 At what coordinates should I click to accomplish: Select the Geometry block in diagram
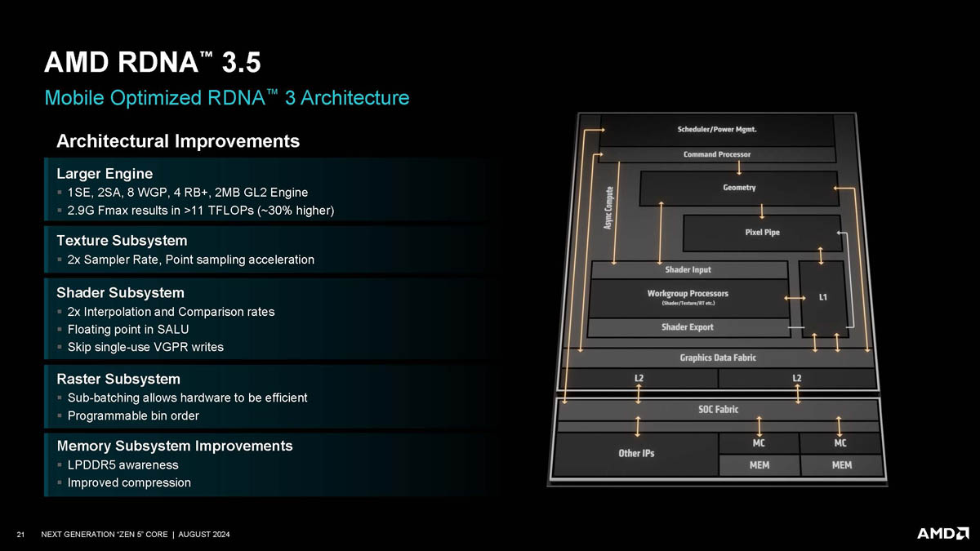click(739, 188)
